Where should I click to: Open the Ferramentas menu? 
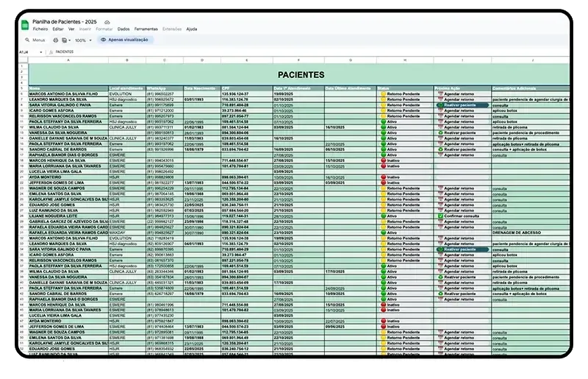[146, 29]
